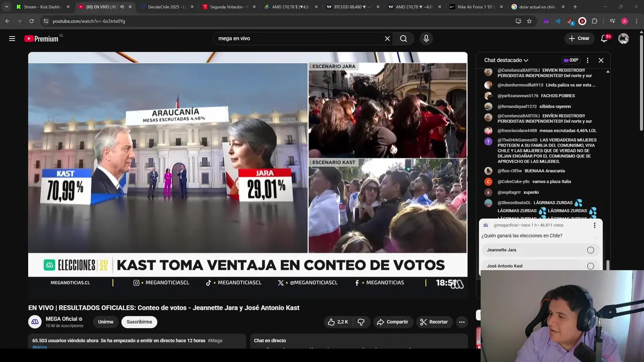Open @TheD4rkGamesXD purple avatar
Viewport: 644px width, 362px height.
[x=488, y=142]
